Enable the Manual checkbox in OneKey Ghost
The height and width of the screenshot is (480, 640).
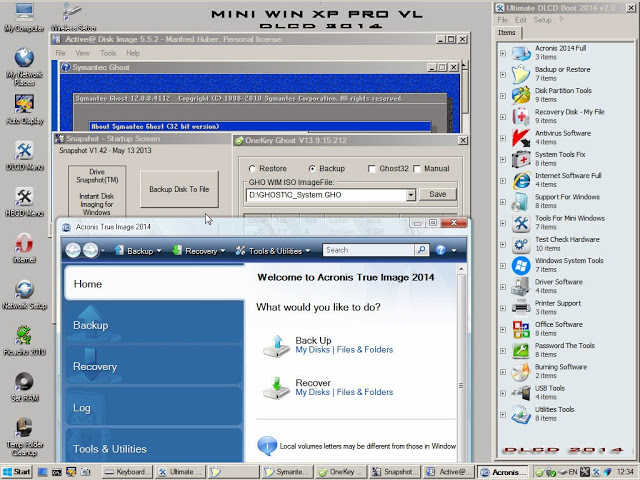pyautogui.click(x=417, y=169)
